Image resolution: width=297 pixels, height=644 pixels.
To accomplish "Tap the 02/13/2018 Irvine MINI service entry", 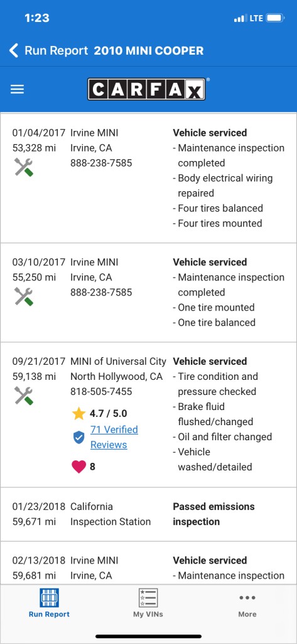I will coord(148,563).
